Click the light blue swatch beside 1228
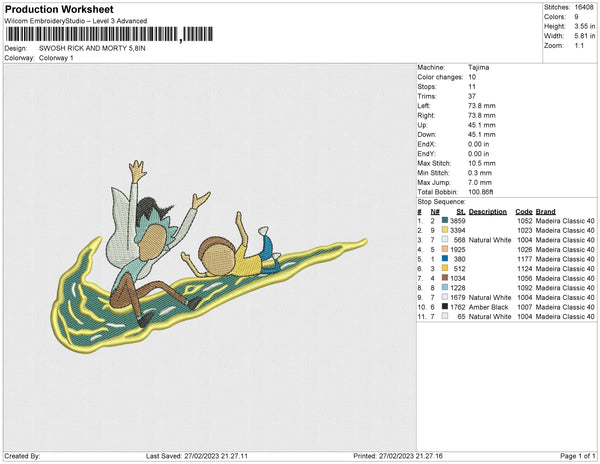Screen dimensions: 600x464 tap(445, 288)
